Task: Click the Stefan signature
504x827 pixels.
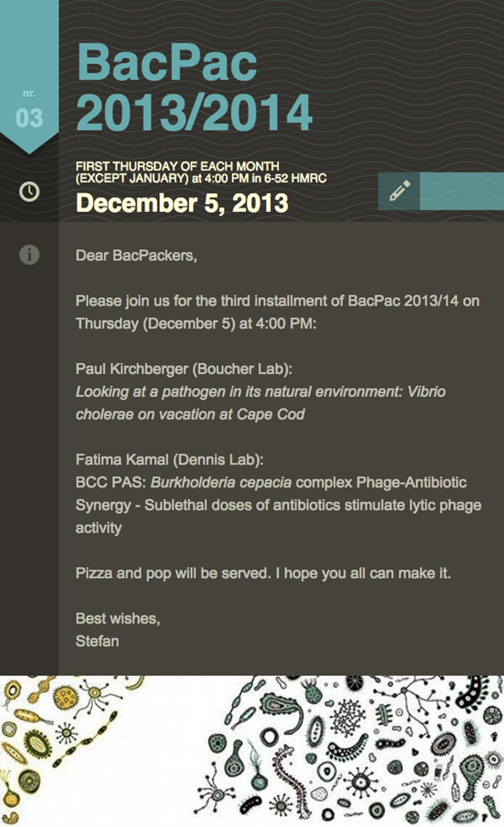Action: pyautogui.click(x=97, y=641)
